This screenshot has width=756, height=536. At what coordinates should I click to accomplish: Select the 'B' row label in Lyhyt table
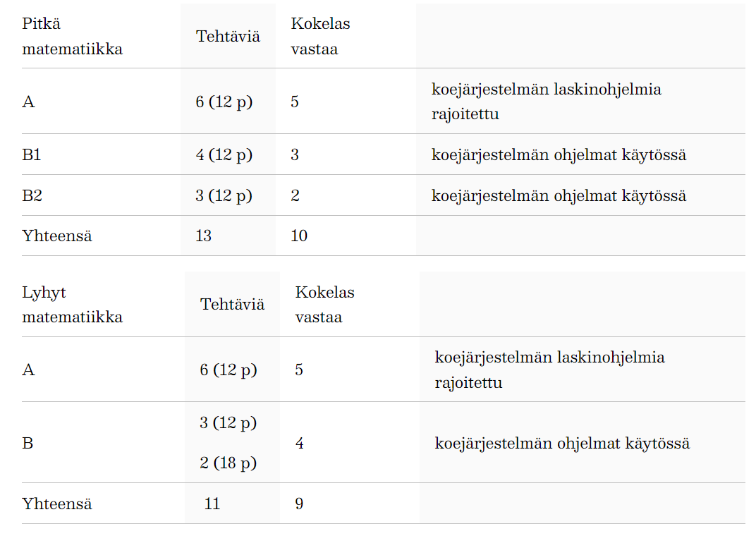pyautogui.click(x=28, y=443)
